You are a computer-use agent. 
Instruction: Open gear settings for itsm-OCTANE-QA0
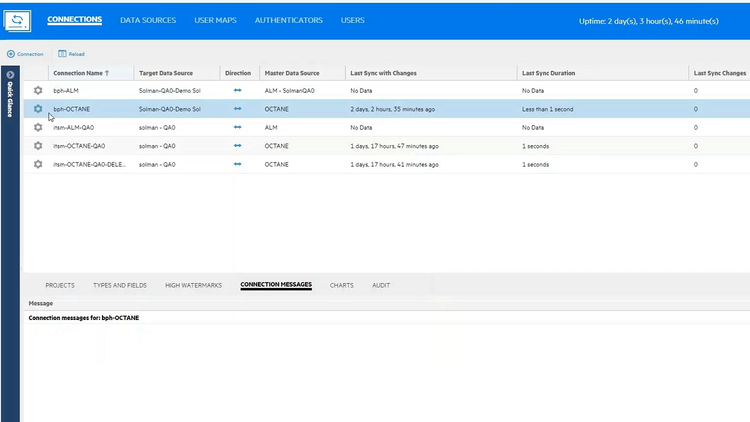coord(38,146)
